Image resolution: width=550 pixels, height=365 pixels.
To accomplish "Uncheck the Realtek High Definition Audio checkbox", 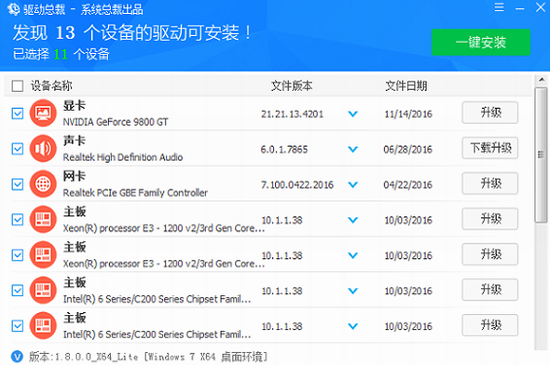I will pyautogui.click(x=18, y=149).
